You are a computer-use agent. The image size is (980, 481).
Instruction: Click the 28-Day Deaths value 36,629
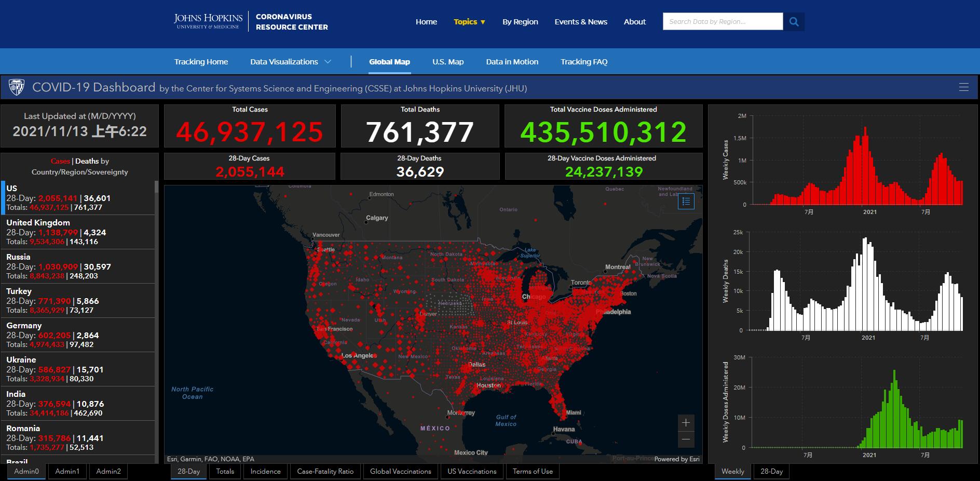420,172
